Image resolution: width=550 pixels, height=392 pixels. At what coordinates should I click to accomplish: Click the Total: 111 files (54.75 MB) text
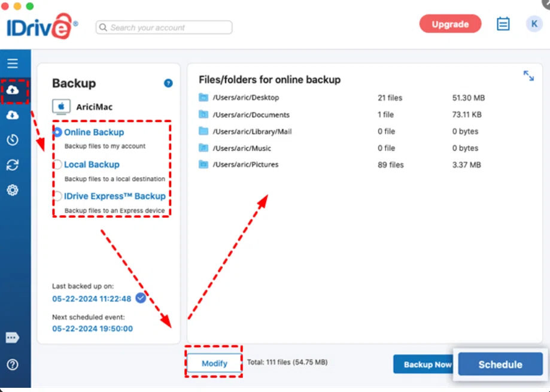[287, 362]
